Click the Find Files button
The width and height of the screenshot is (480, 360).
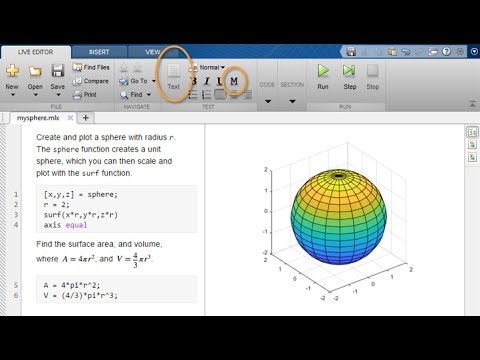coord(91,67)
